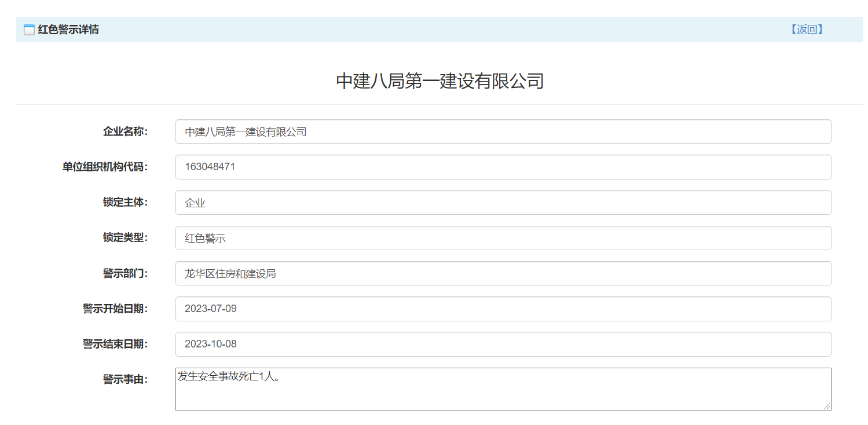Image resolution: width=868 pixels, height=425 pixels.
Task: Click the 锁定类型 label
Action: (x=125, y=237)
